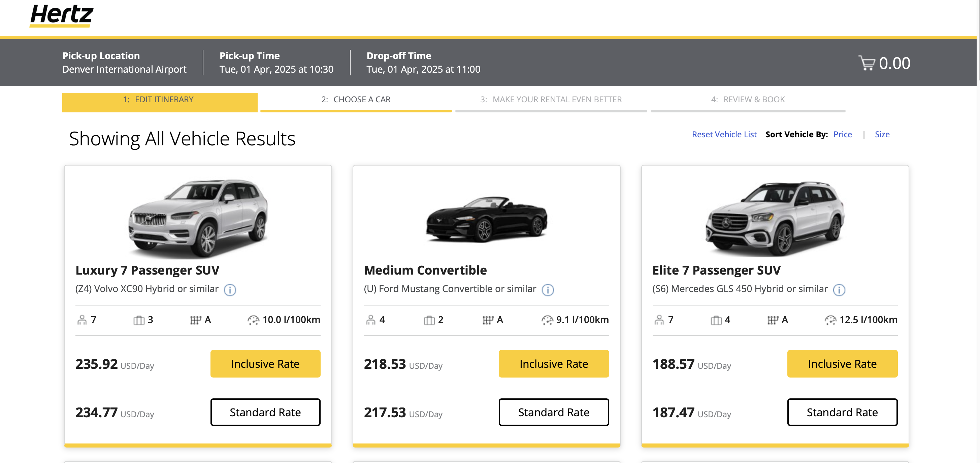Select the Review & Book step
The image size is (980, 463).
pyautogui.click(x=748, y=102)
